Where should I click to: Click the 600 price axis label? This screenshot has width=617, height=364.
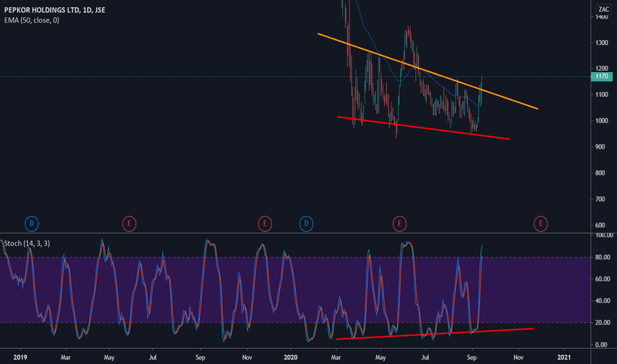[x=600, y=225]
